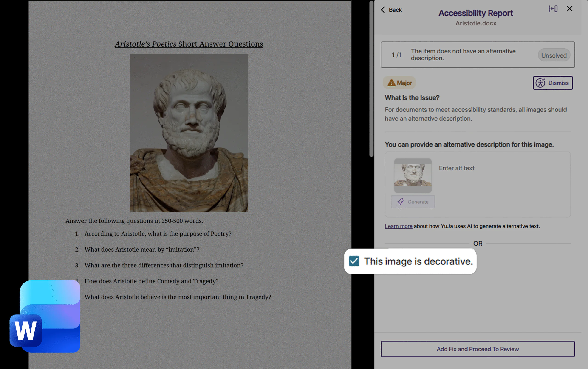Click the Aristotle.docx filename label
This screenshot has width=588, height=369.
[476, 23]
